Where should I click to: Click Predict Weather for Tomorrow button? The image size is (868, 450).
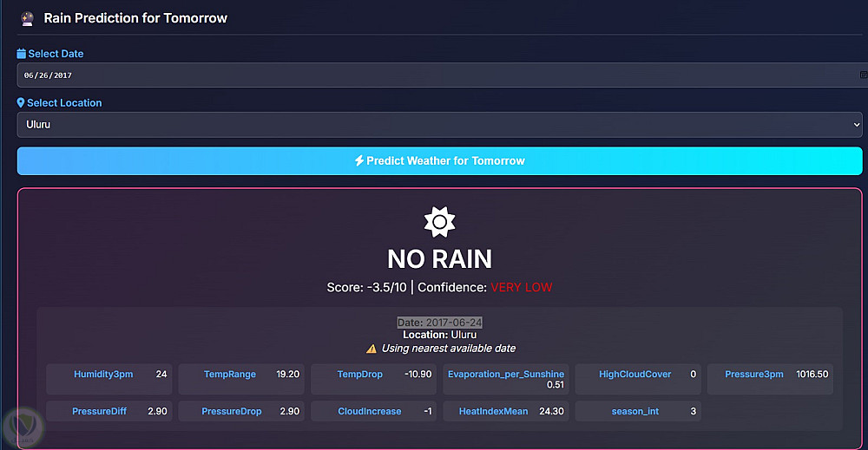point(439,161)
